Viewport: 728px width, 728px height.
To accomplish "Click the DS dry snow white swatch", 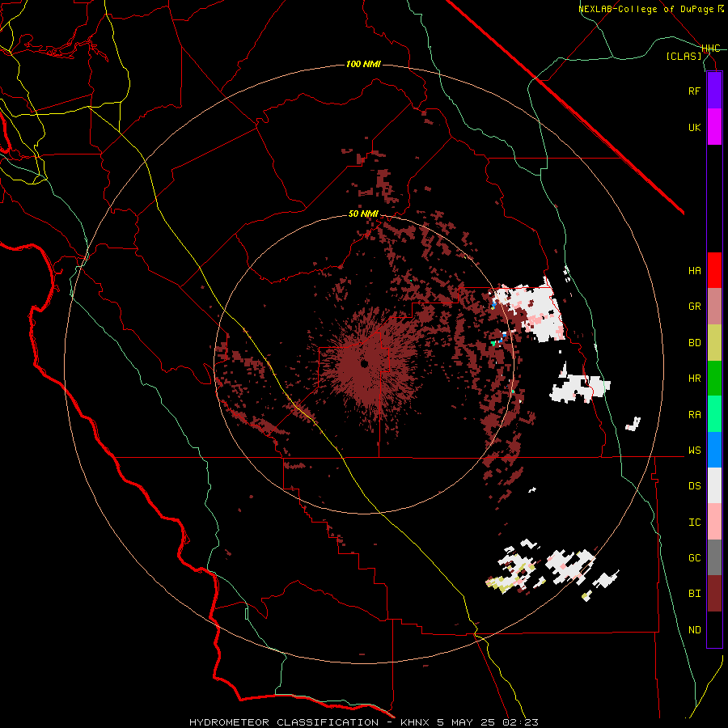I will pos(714,485).
